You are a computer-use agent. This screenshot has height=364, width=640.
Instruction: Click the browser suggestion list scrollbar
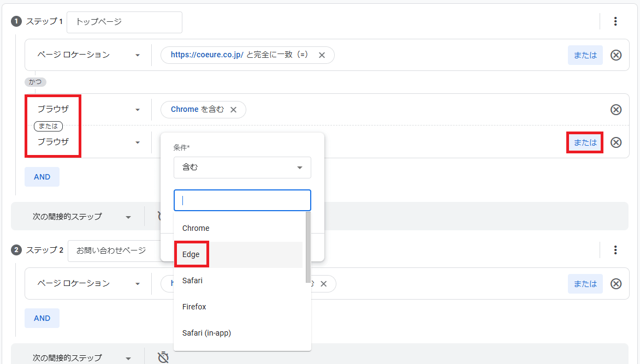[308, 246]
